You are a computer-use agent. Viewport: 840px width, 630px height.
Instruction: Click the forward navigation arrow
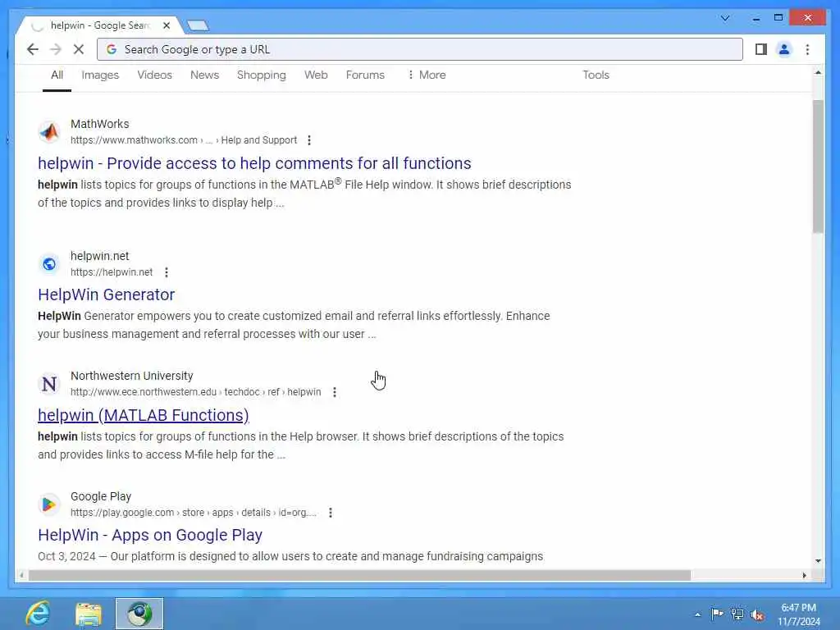point(56,49)
